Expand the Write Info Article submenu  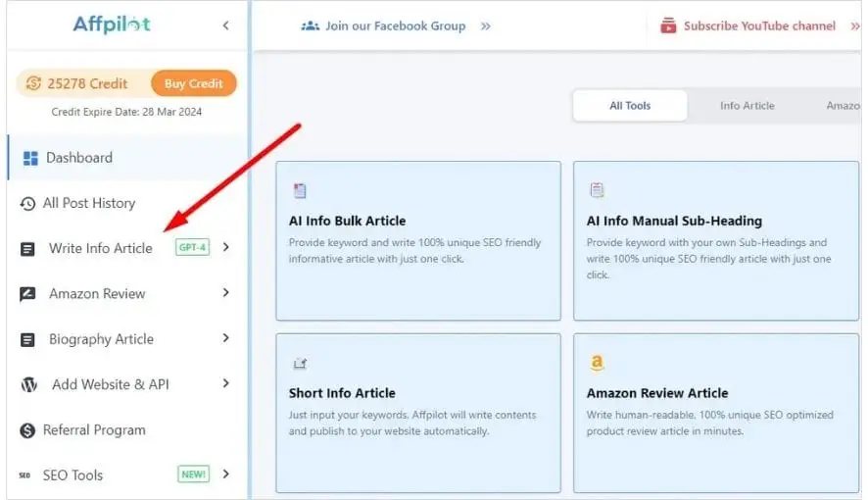point(226,247)
